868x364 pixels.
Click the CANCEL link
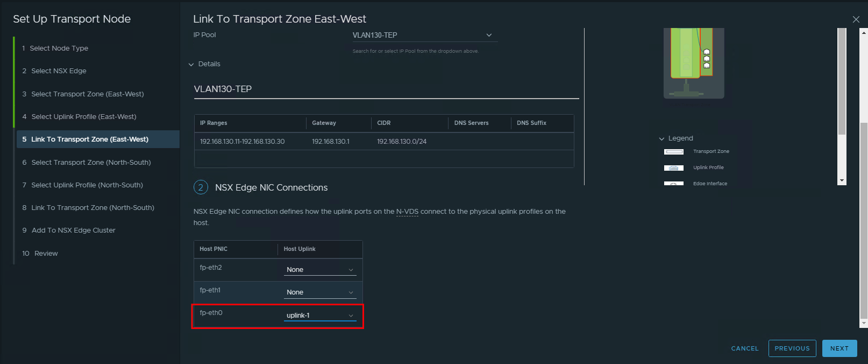[x=744, y=348]
